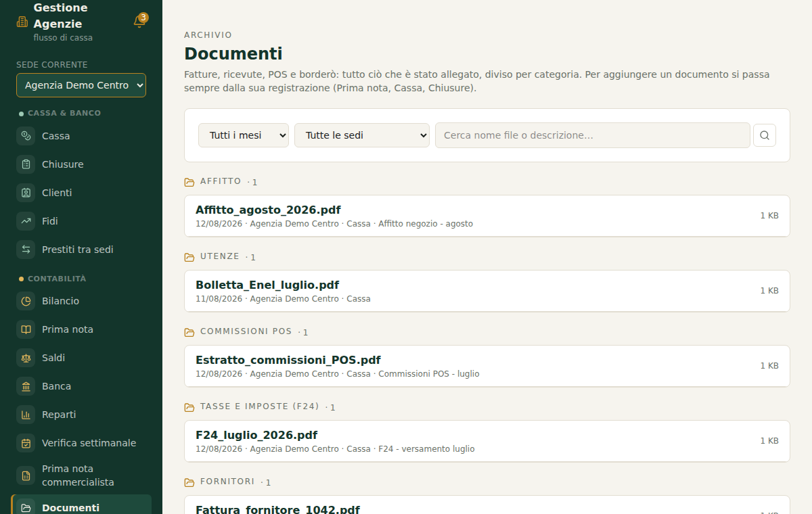Navigate to Fidi

point(81,221)
